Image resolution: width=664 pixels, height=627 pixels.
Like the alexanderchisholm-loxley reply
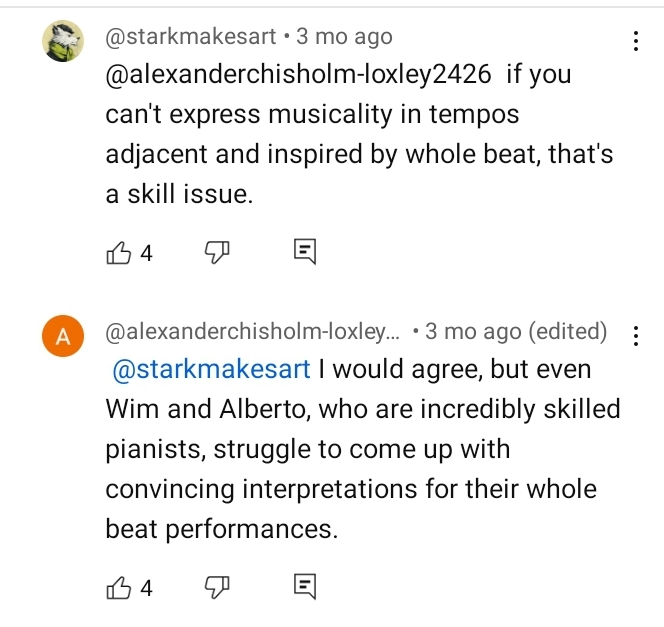(119, 588)
